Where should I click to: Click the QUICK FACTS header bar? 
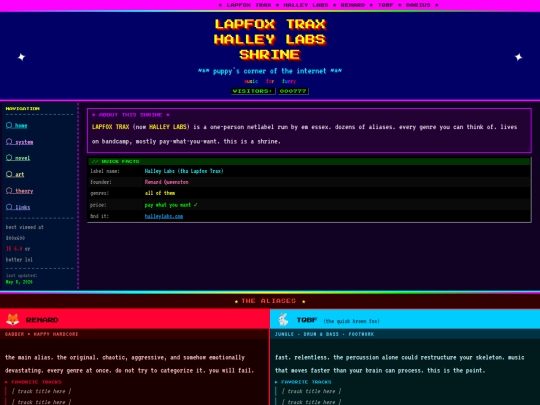click(309, 161)
